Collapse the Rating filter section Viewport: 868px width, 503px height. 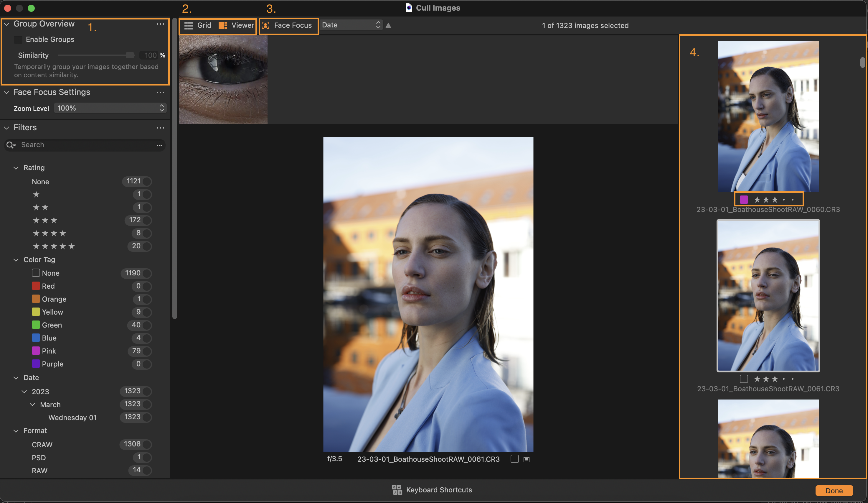pos(16,168)
